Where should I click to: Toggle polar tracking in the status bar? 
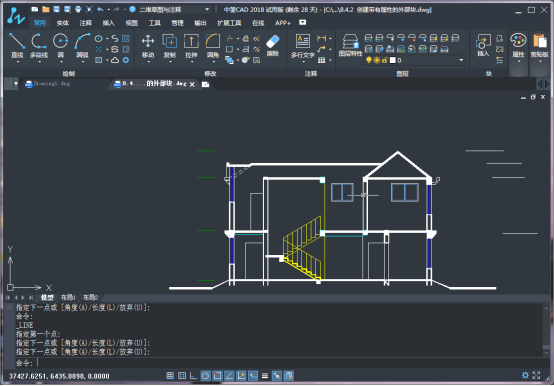click(x=205, y=375)
